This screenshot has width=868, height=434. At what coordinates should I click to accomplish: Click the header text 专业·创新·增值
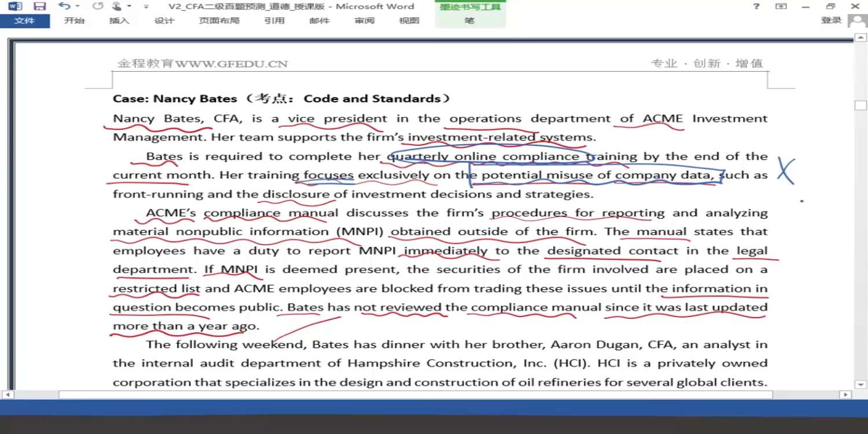click(x=707, y=64)
